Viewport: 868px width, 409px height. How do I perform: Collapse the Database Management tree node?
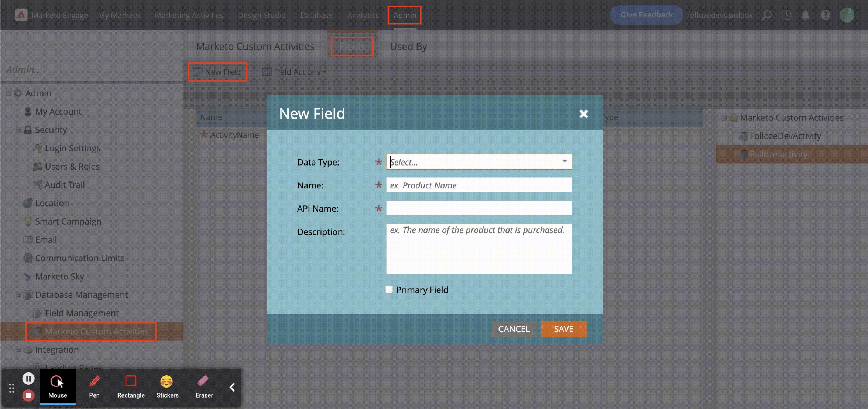18,295
